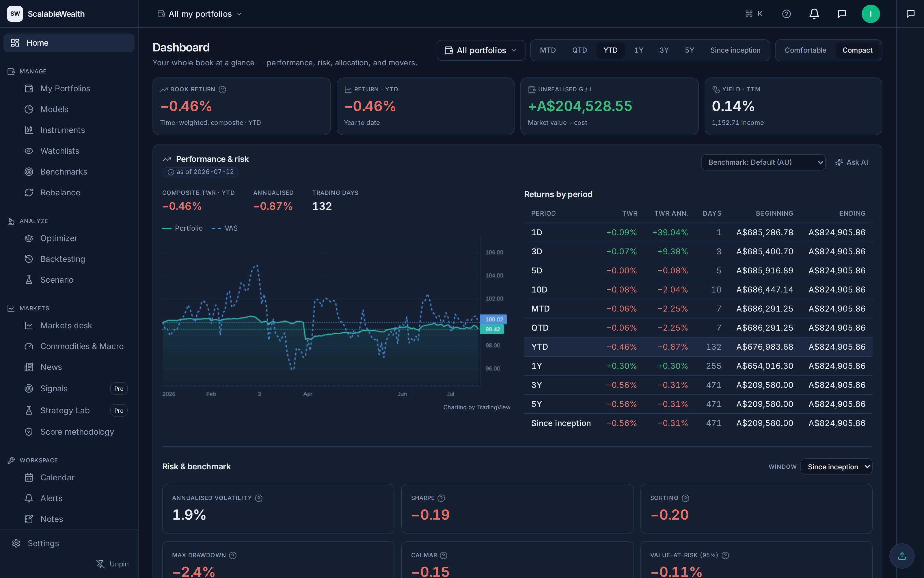Toggle the far-right side panel chat icon
Viewport: 924px width, 578px height.
(910, 14)
